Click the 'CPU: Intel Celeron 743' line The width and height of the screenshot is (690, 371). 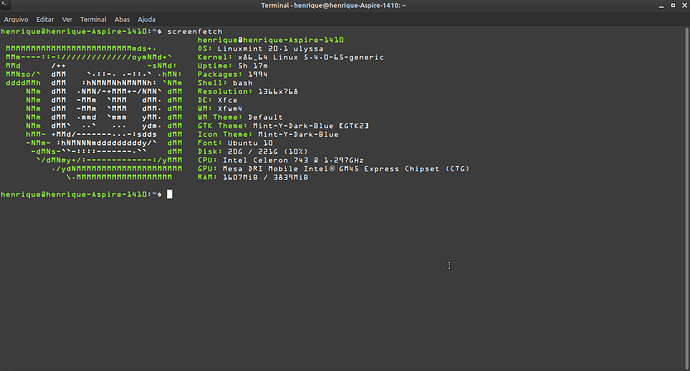click(x=280, y=160)
